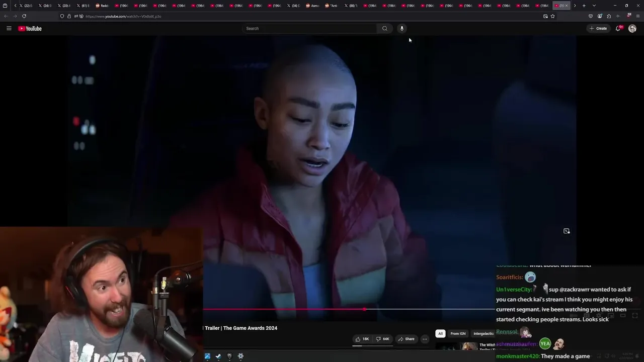
Task: Open the settings gear in taskbar
Action: (x=240, y=356)
